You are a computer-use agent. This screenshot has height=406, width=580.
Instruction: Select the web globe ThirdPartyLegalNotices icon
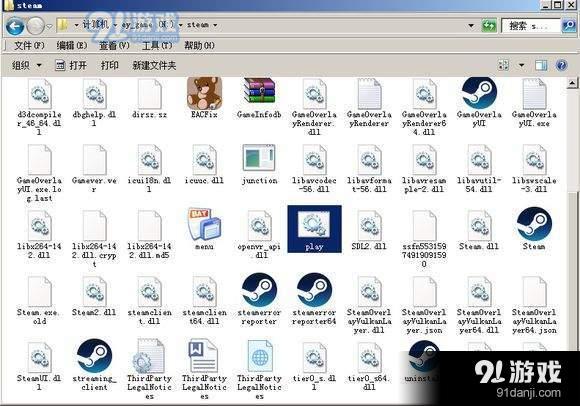point(260,356)
